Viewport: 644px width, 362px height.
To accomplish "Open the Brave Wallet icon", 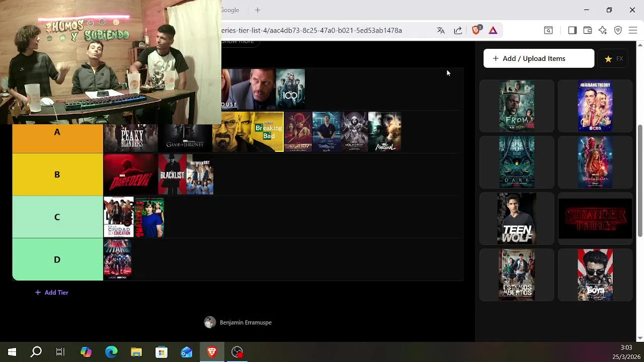I will click(x=588, y=30).
